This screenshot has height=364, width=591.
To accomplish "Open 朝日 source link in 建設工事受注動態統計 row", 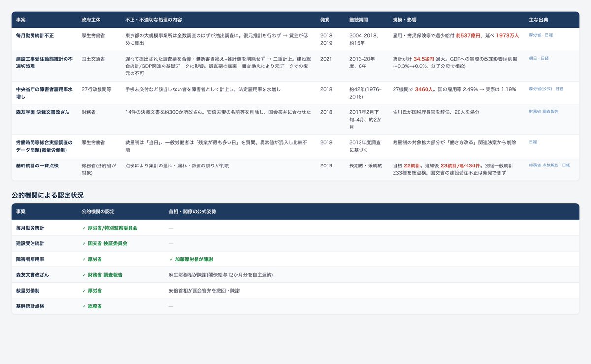I will pos(532,58).
